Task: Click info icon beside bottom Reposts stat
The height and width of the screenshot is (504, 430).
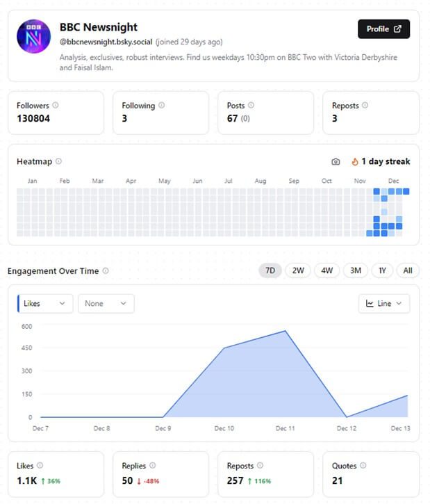Action: coord(260,465)
